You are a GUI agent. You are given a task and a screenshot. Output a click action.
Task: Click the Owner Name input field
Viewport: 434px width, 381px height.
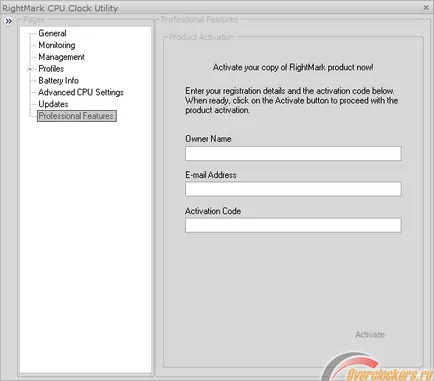point(293,153)
